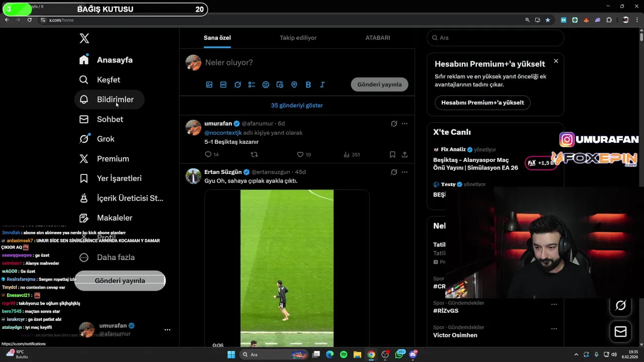
Task: Add a poll to post
Action: coord(252,84)
